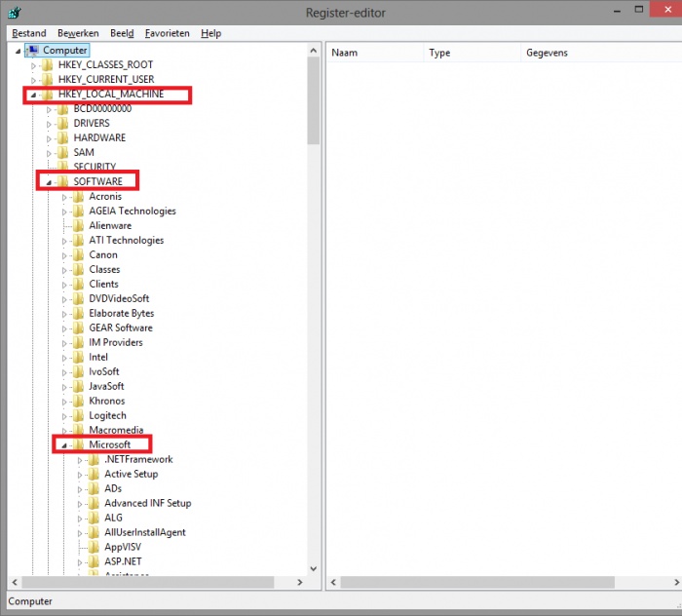This screenshot has height=616, width=682.
Task: Click the Intel folder icon
Action: [78, 357]
